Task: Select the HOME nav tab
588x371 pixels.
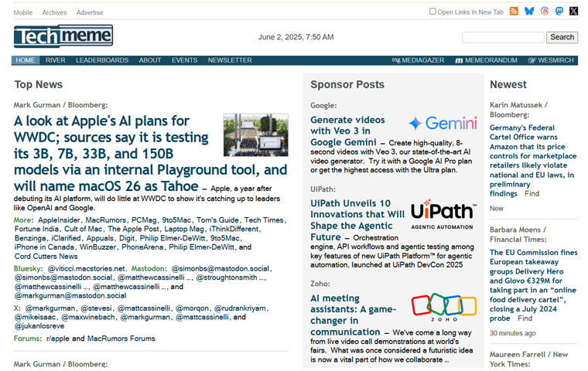Action: (x=25, y=60)
